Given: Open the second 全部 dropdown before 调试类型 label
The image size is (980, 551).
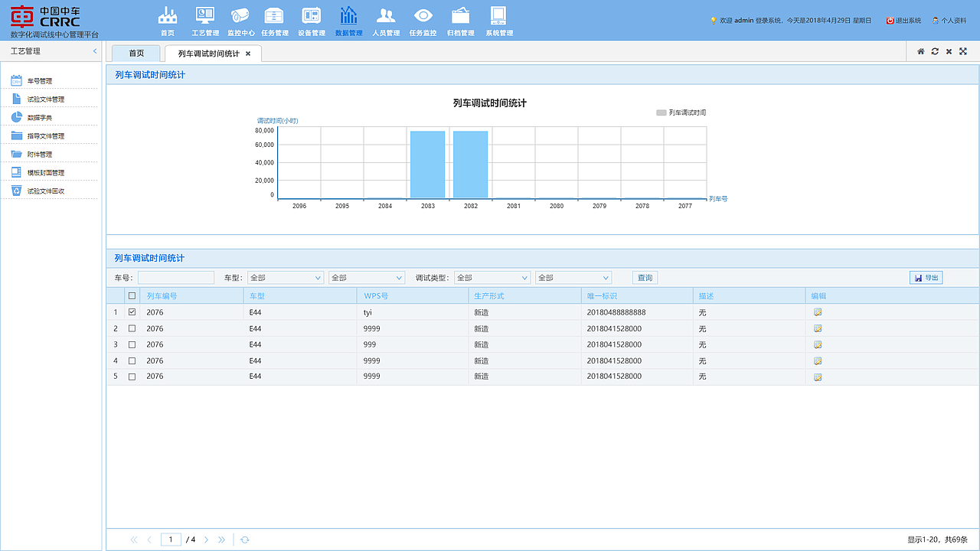Looking at the screenshot, I should [x=367, y=278].
